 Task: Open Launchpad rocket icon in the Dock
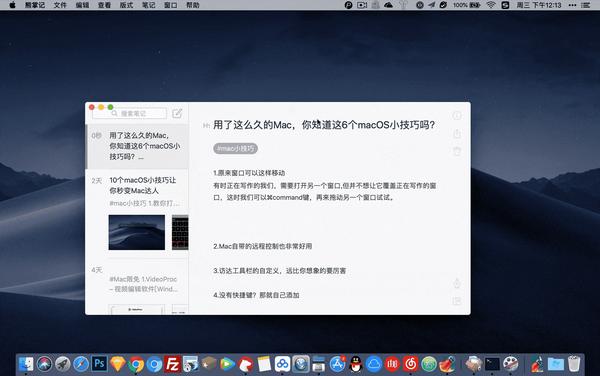63,364
